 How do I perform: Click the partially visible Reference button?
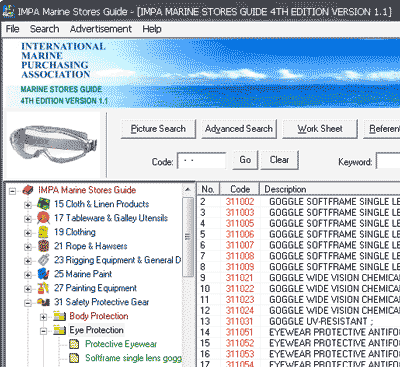(x=382, y=129)
